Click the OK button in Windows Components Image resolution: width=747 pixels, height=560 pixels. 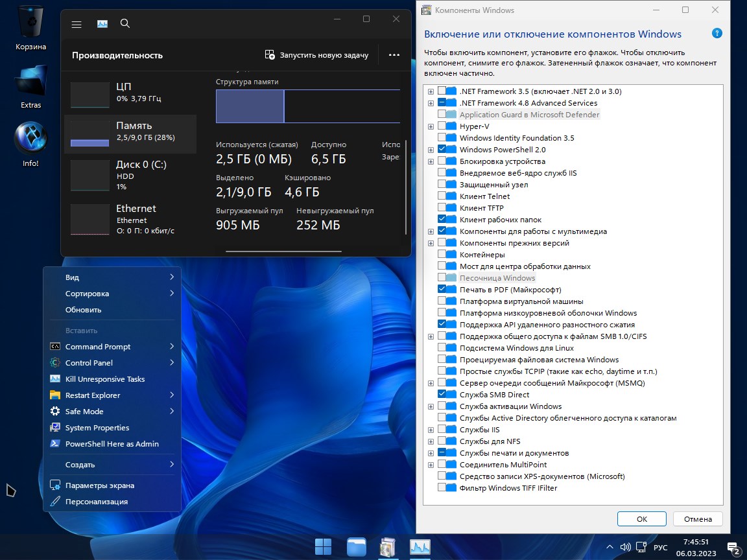click(641, 519)
